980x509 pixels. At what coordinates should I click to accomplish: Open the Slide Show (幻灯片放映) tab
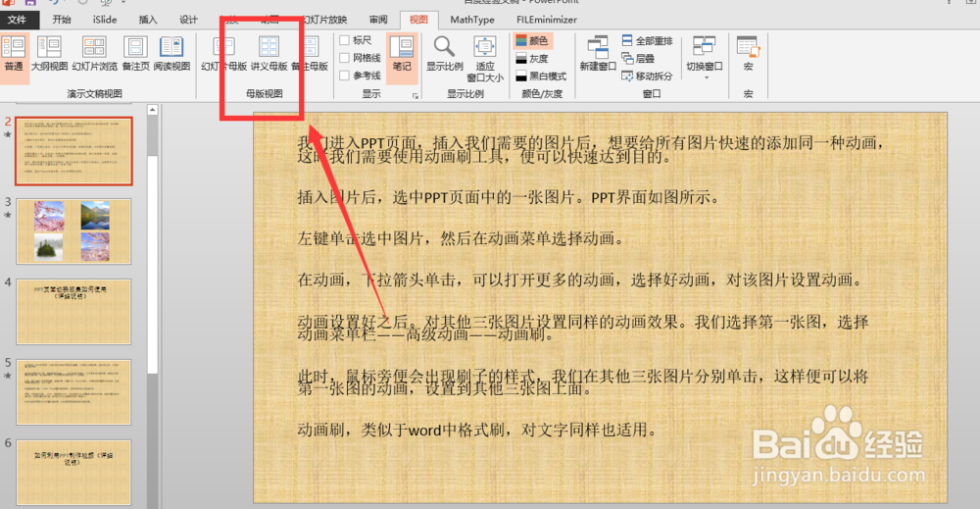[325, 20]
